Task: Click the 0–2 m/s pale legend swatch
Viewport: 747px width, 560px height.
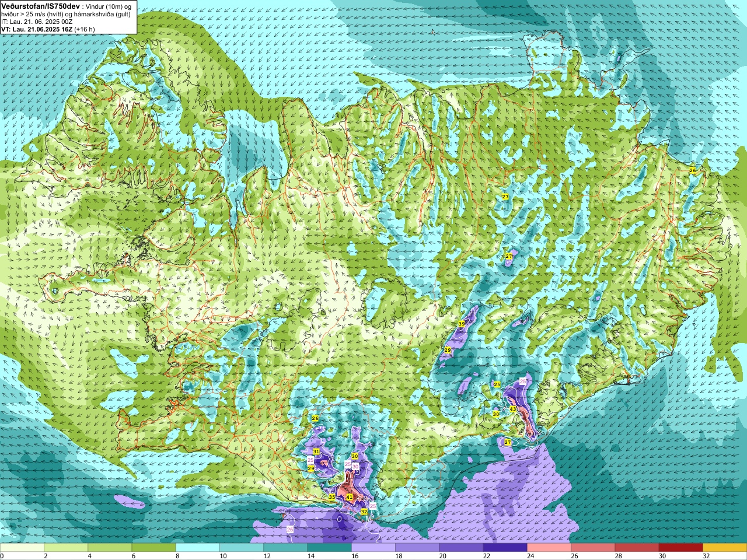Action: [22, 548]
